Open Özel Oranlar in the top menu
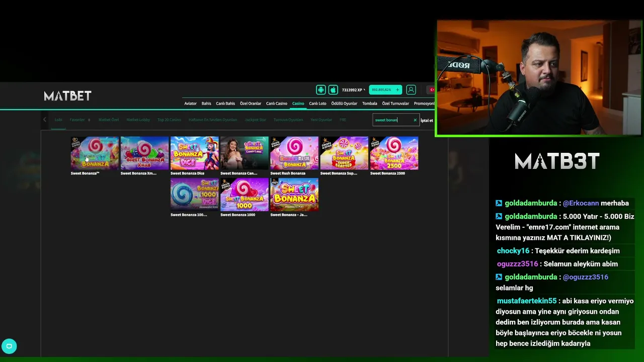The height and width of the screenshot is (362, 644). pyautogui.click(x=251, y=104)
